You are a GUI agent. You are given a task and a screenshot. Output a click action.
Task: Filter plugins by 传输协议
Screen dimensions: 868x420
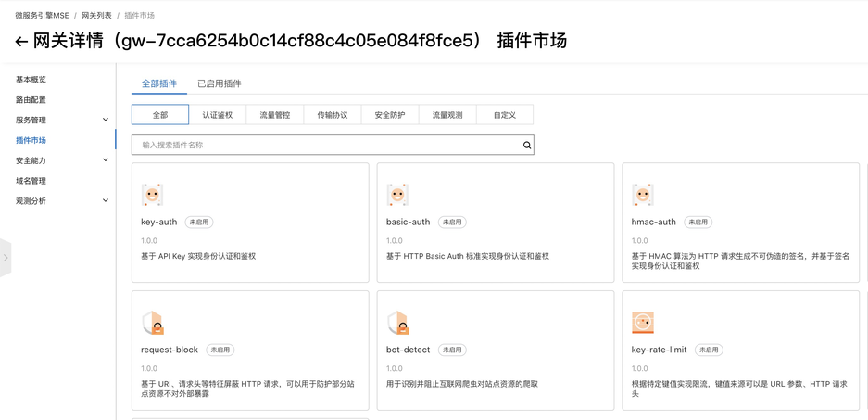[x=333, y=115]
